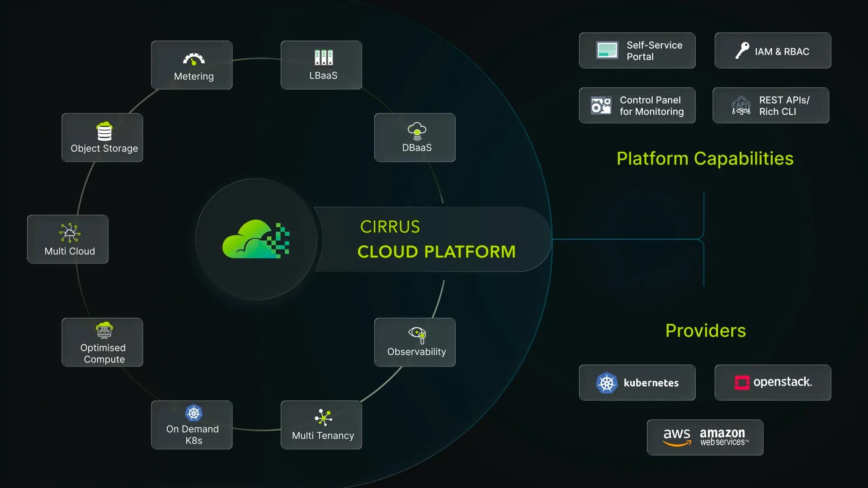
Task: Open the Control Panel for Monitoring card
Action: 637,106
